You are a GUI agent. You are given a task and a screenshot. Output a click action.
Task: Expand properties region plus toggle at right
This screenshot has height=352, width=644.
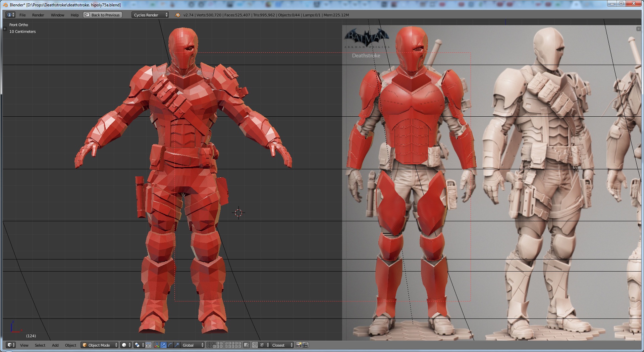[639, 29]
